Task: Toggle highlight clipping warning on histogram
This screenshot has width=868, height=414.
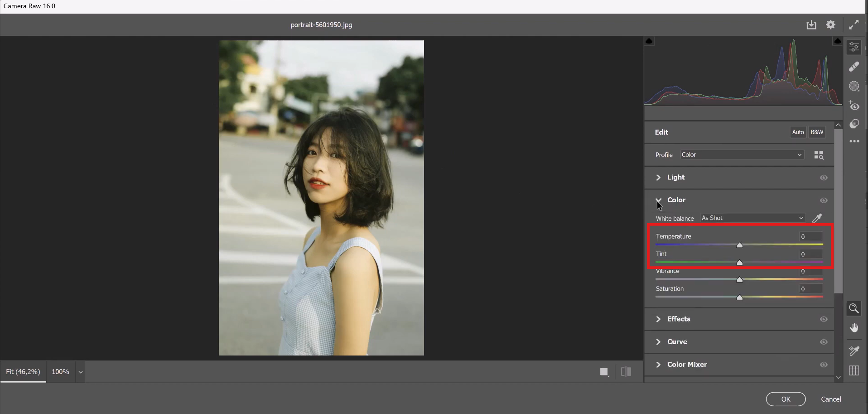Action: [x=837, y=41]
